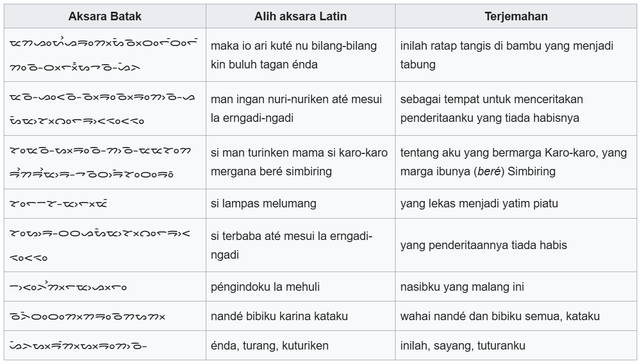Click the 'wahai nandé dan bibiku' translation
Screen dimensions: 642x364
(x=500, y=316)
